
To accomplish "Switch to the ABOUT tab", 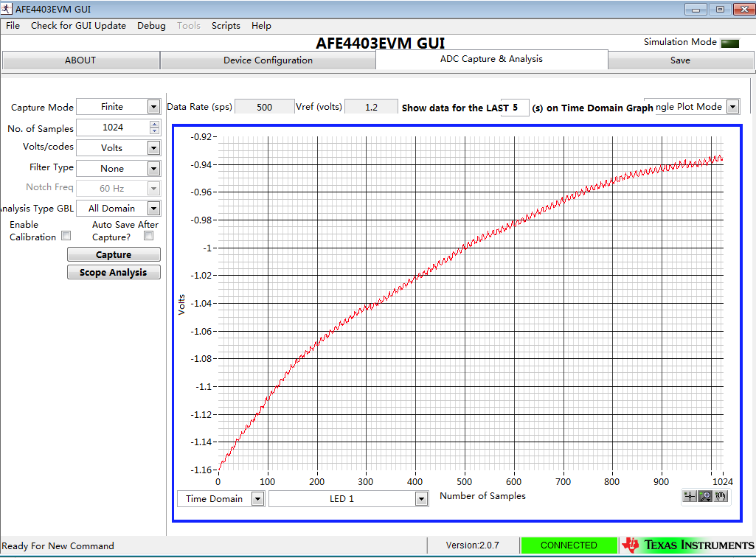I will (80, 60).
